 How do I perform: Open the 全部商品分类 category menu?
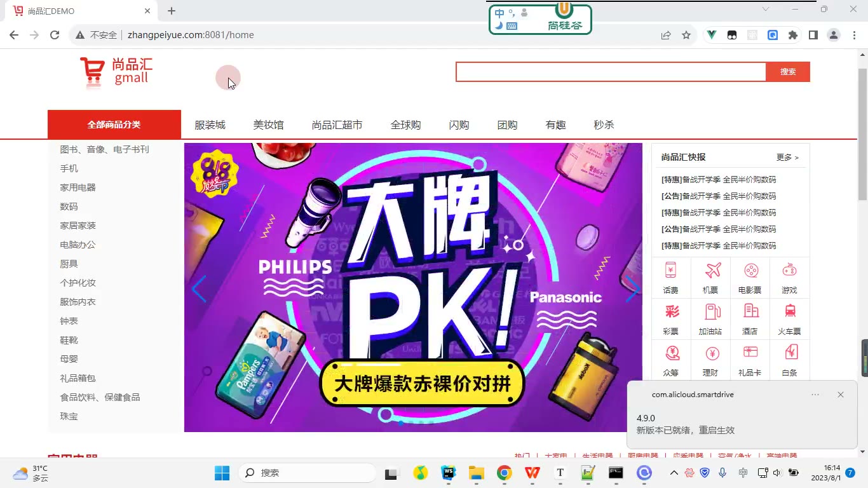pyautogui.click(x=114, y=125)
